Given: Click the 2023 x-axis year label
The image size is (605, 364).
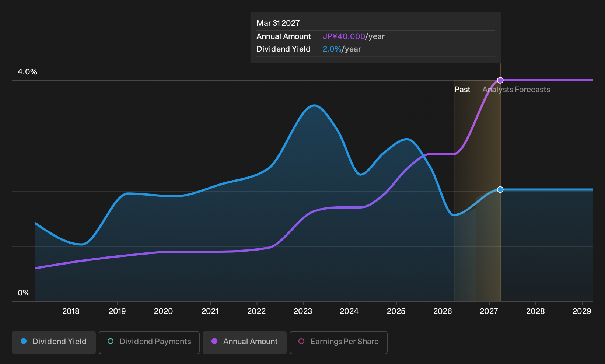Looking at the screenshot, I should (x=303, y=311).
